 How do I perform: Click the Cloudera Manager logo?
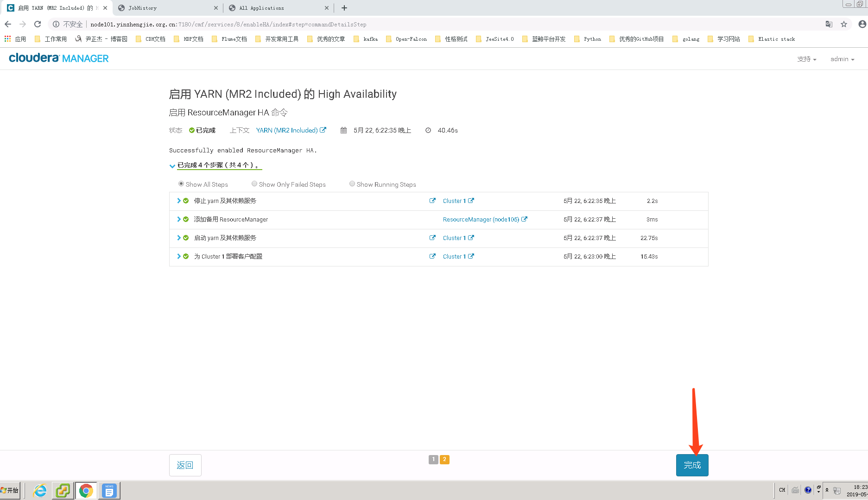(x=59, y=58)
